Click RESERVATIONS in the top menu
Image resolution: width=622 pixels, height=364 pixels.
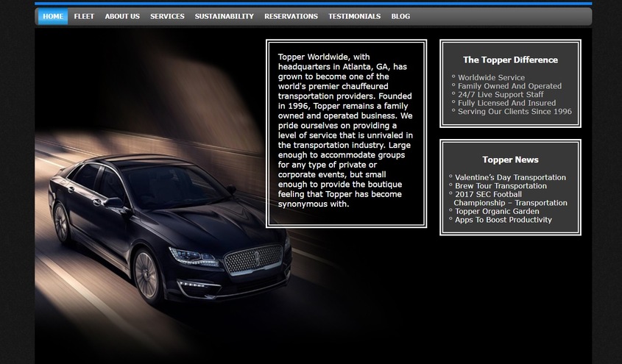(x=291, y=16)
